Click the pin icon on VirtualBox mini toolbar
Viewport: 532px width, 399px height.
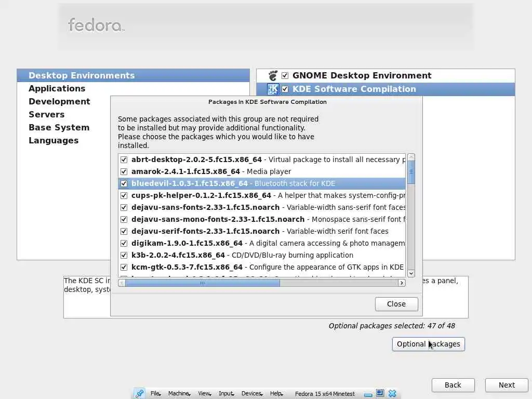(139, 393)
